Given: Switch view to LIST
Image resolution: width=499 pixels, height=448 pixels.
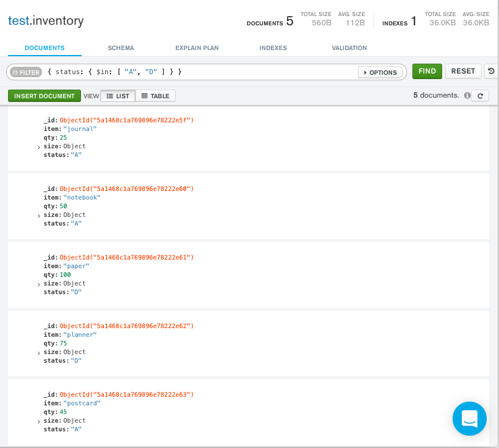Looking at the screenshot, I should [x=117, y=95].
